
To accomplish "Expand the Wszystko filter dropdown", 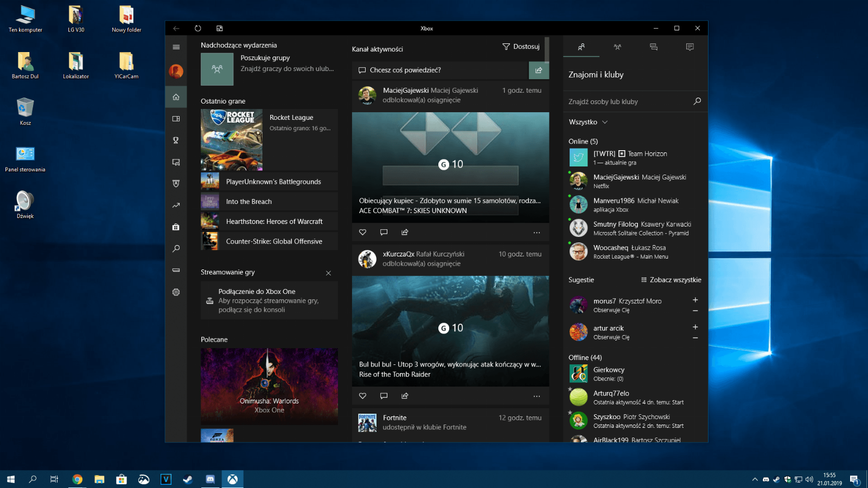I will tap(589, 122).
